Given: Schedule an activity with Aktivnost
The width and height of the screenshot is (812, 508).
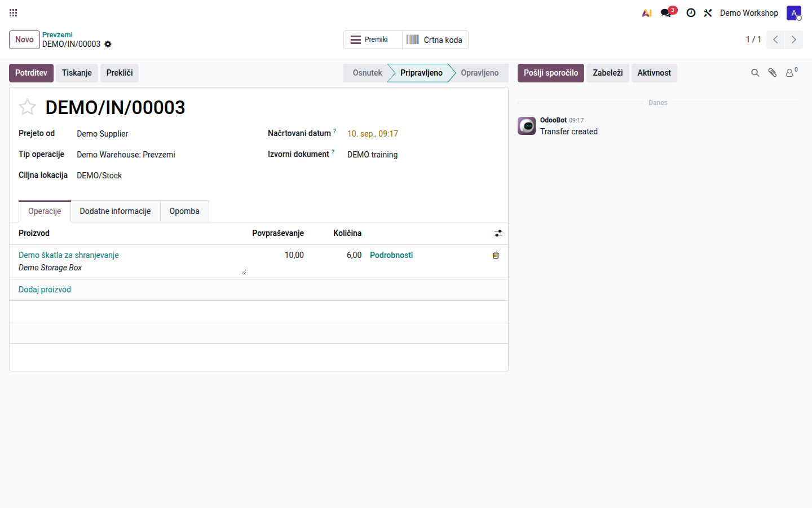Looking at the screenshot, I should coord(654,73).
